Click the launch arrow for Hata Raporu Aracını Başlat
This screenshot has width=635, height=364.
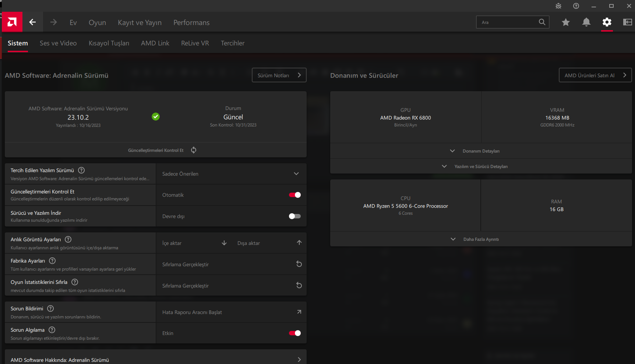click(x=299, y=312)
